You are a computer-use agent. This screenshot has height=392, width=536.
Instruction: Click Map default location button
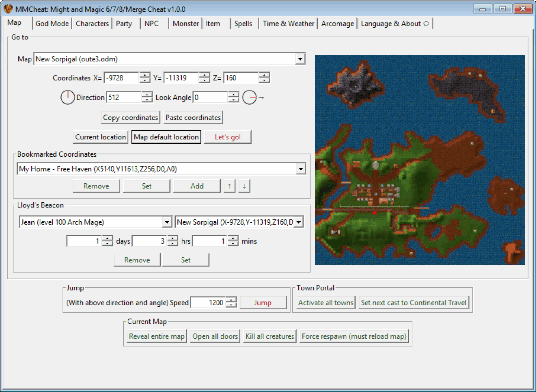166,137
